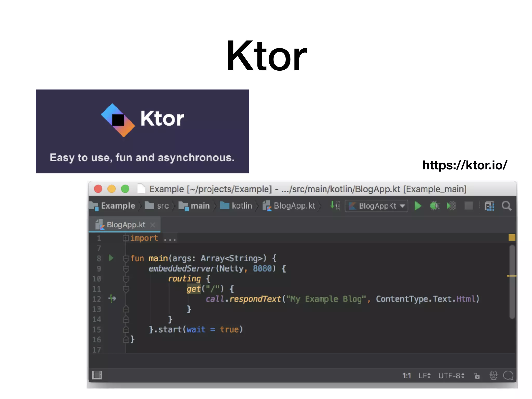Click the Search Everywhere magnifier icon
Image resolution: width=532 pixels, height=399 pixels.
pyautogui.click(x=507, y=206)
